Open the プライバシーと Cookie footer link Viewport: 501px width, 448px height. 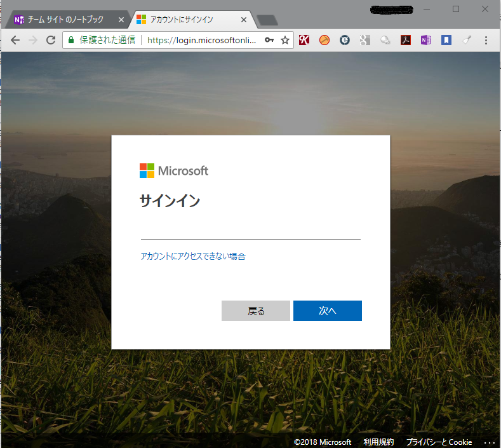pos(439,442)
